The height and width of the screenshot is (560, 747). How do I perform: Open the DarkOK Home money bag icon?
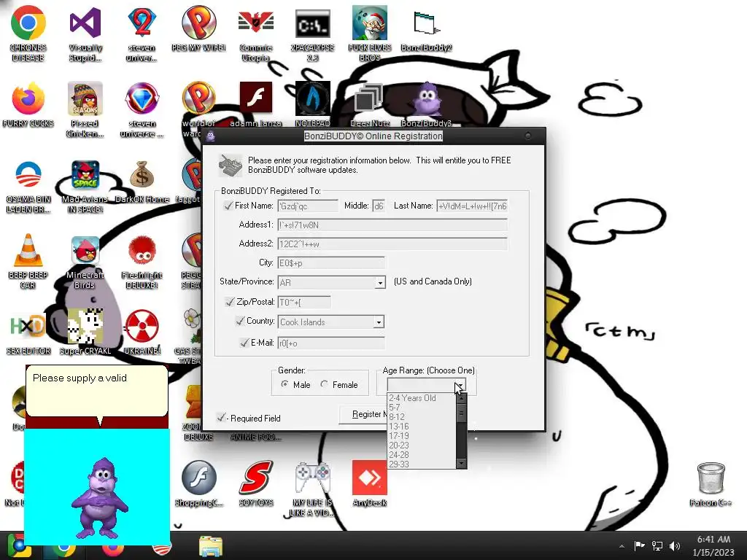(x=142, y=174)
